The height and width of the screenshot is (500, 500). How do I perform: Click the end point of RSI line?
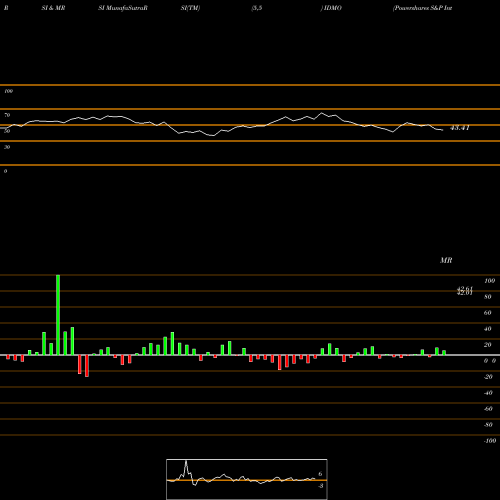coord(443,130)
